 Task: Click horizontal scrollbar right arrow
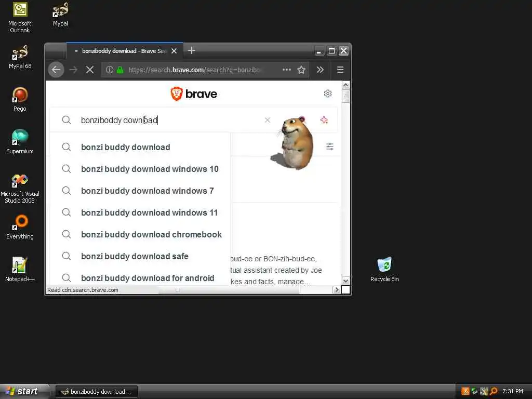point(337,290)
